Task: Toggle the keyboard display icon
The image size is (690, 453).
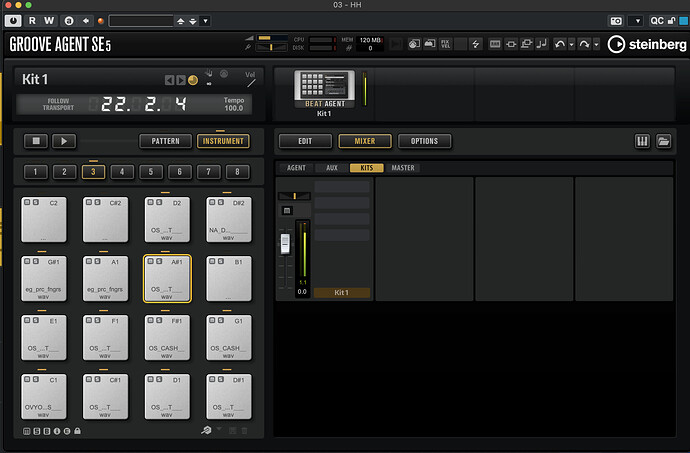Action: [642, 141]
